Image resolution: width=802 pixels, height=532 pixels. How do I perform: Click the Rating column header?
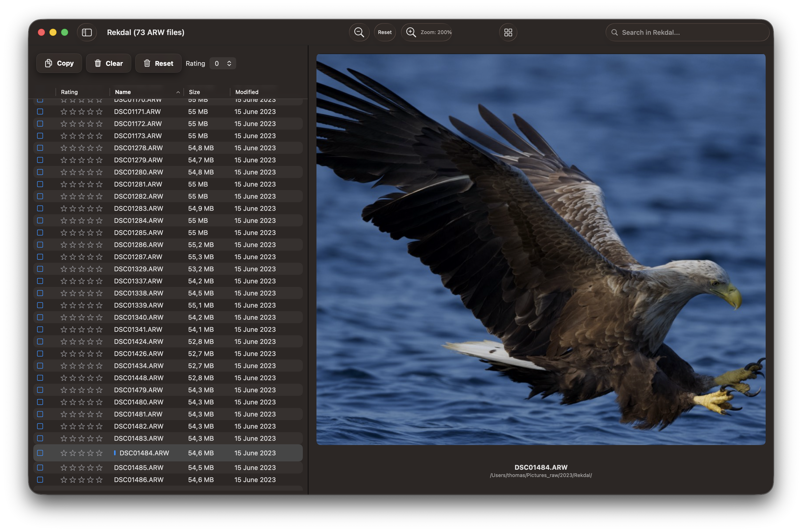point(69,92)
